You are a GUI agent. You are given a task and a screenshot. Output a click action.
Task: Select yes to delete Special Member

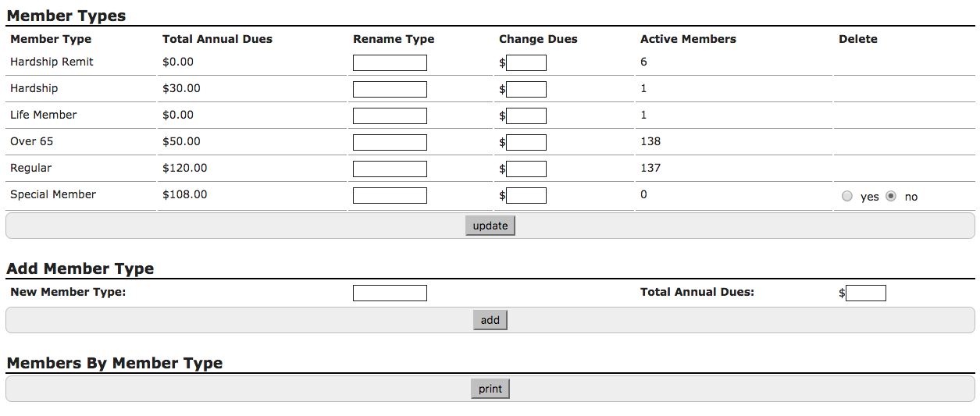[x=847, y=197]
